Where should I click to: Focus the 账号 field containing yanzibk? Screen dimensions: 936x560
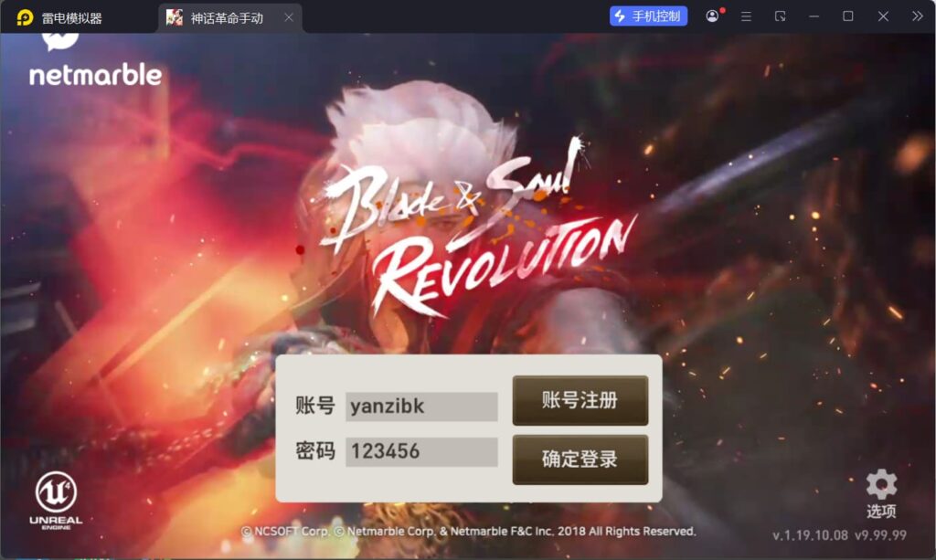pyautogui.click(x=421, y=407)
